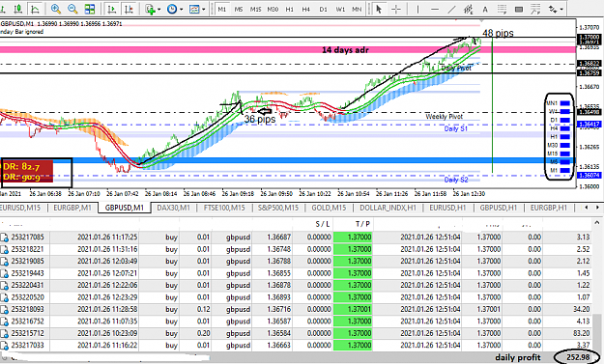604x364 pixels.
Task: Select the horizontal line drawing tool
Action: click(435, 9)
